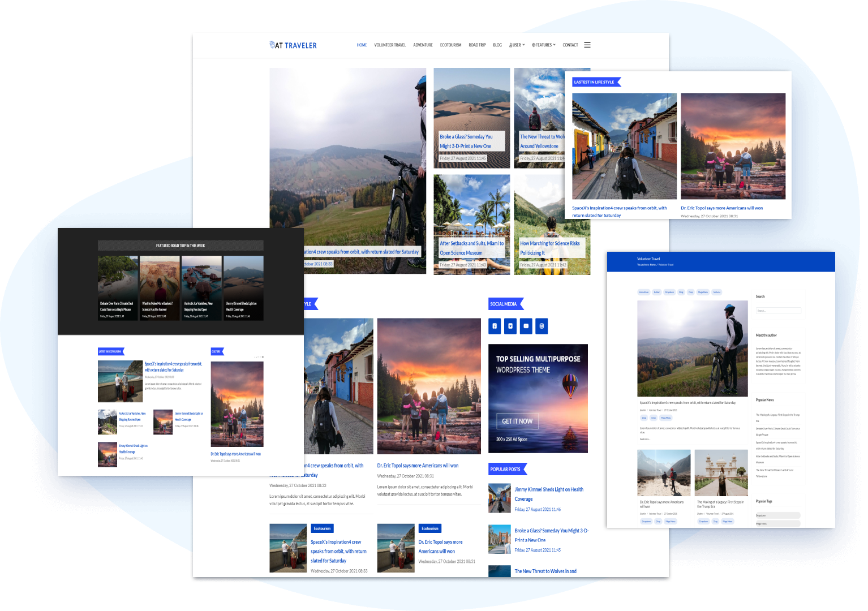Open Dr. Eric Topol link under Culture image

(x=235, y=454)
